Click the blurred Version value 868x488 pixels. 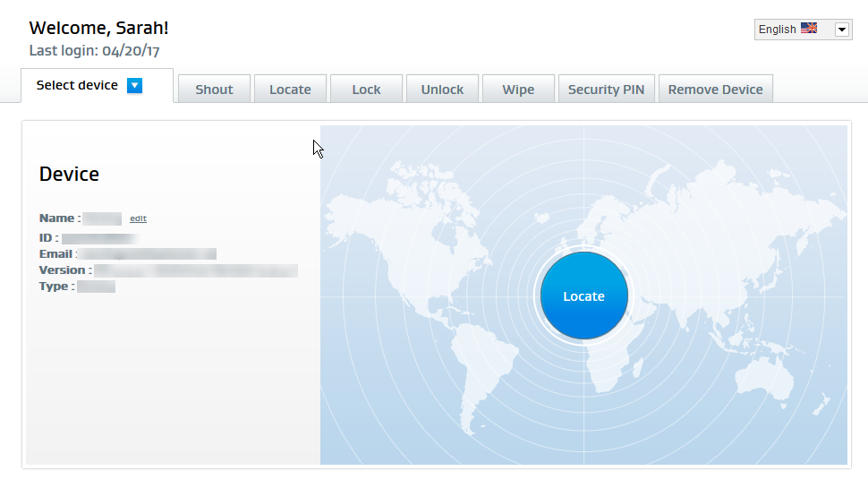(196, 270)
